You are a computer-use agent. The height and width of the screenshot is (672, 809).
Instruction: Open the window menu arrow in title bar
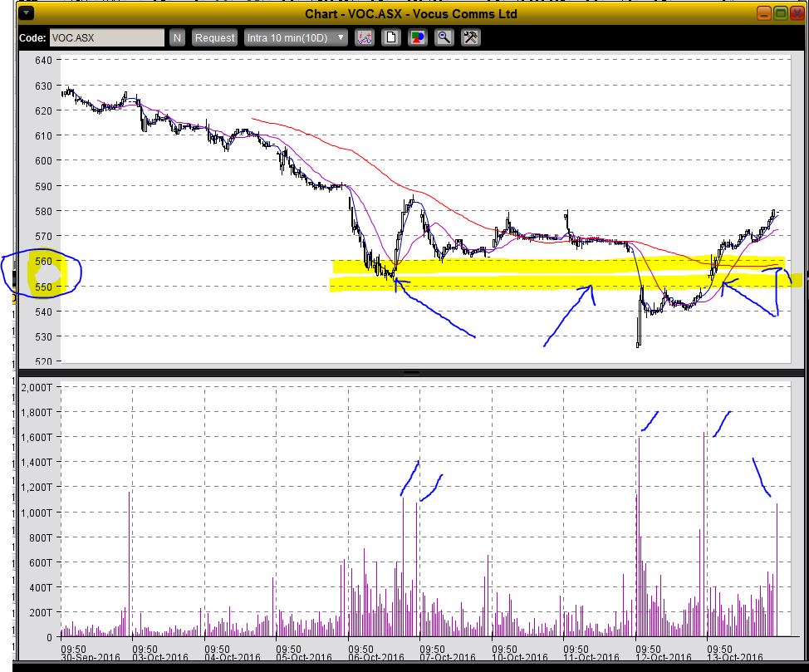pos(27,13)
